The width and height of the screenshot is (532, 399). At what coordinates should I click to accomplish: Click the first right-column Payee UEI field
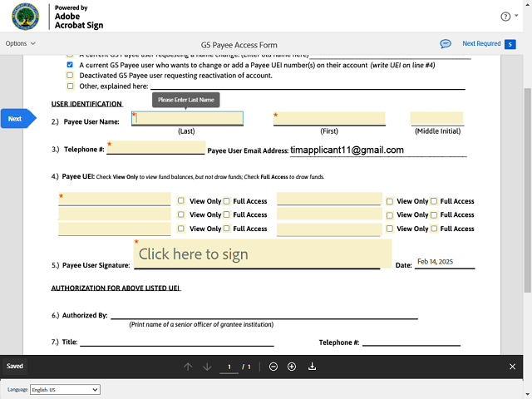[x=329, y=199]
